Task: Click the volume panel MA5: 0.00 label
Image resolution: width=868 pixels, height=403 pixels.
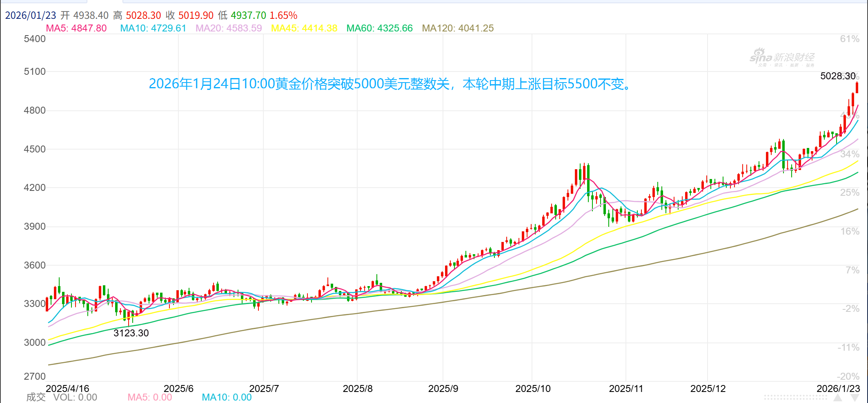Action: [150, 397]
